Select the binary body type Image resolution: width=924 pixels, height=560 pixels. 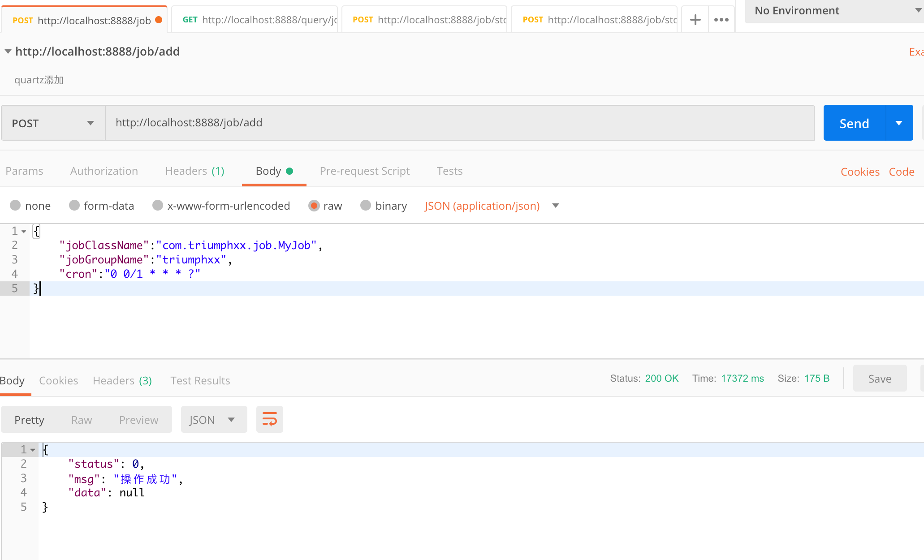pos(384,206)
